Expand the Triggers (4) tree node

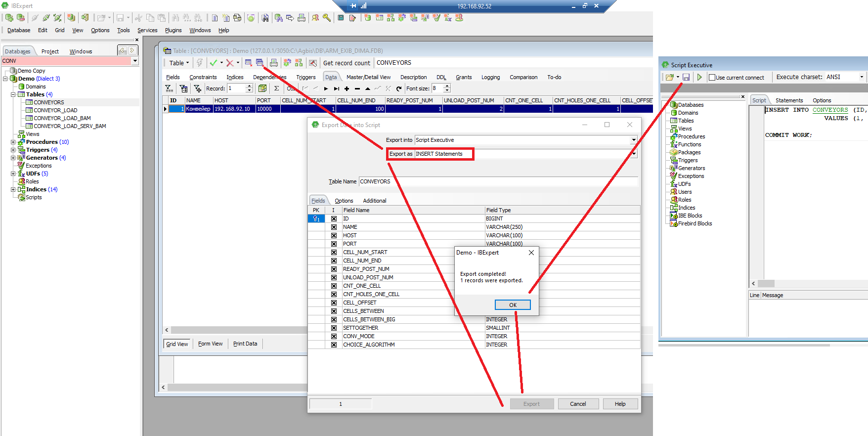pyautogui.click(x=13, y=150)
